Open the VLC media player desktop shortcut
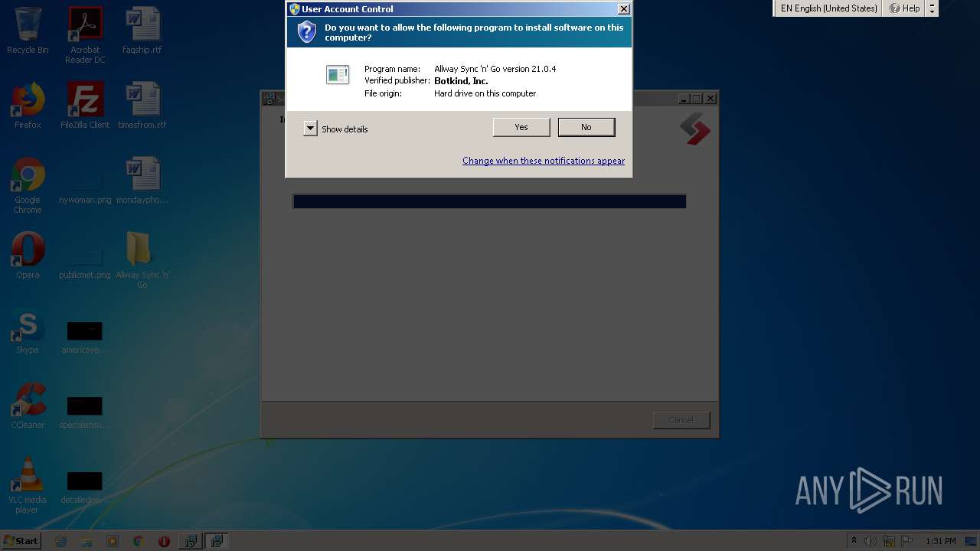980x551 pixels. point(28,485)
